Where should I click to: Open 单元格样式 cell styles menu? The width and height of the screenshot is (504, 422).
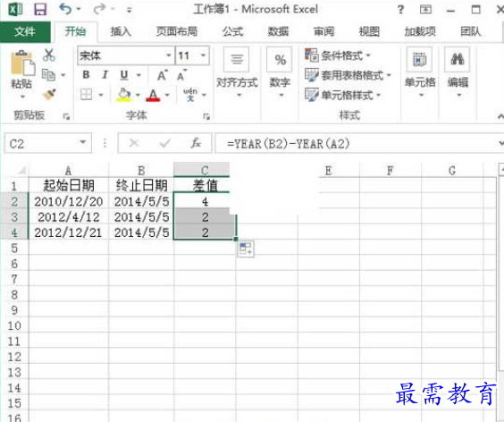tap(342, 95)
